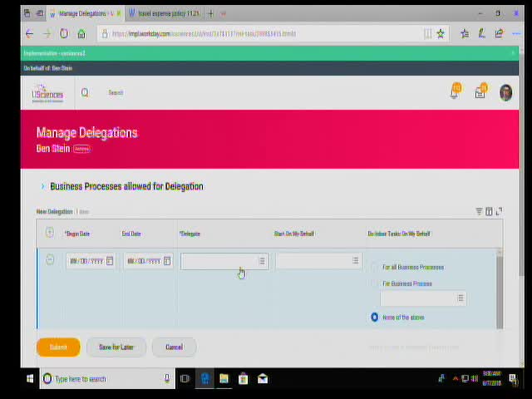Select 'For all Business Processes' radio option

click(374, 267)
